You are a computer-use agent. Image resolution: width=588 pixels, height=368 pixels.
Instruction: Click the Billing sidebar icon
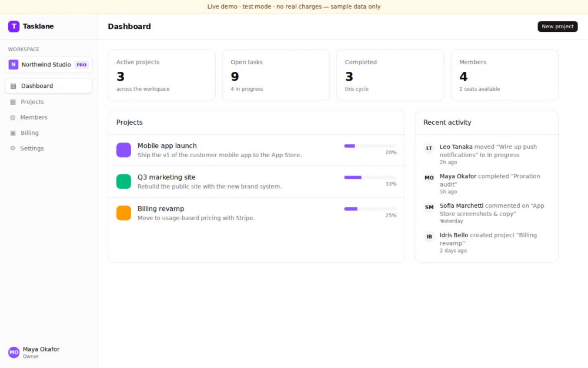[13, 133]
